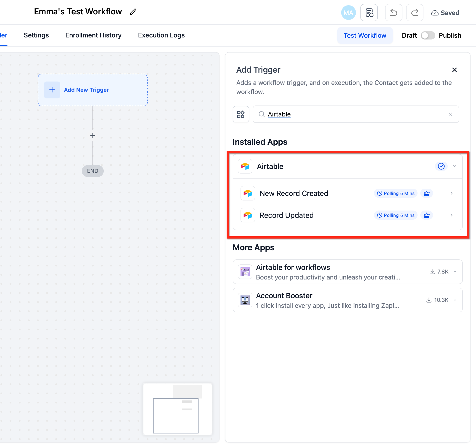
Task: Clear the Airtable search text
Action: point(450,114)
